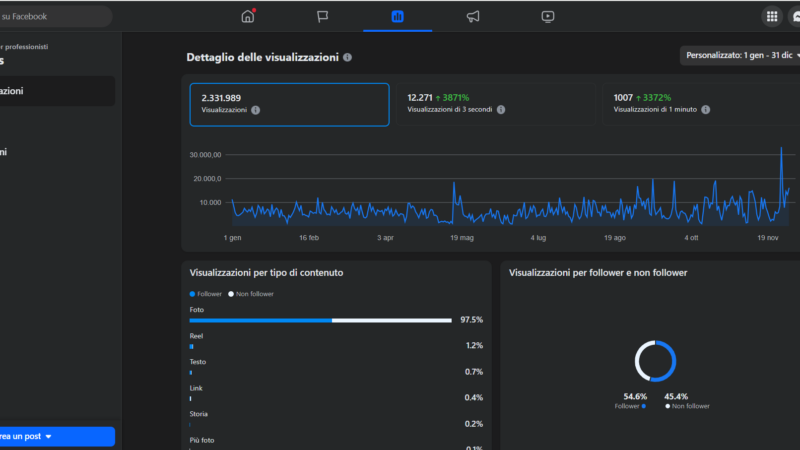The height and width of the screenshot is (450, 800).
Task: Open the Pages flag icon
Action: [x=323, y=16]
